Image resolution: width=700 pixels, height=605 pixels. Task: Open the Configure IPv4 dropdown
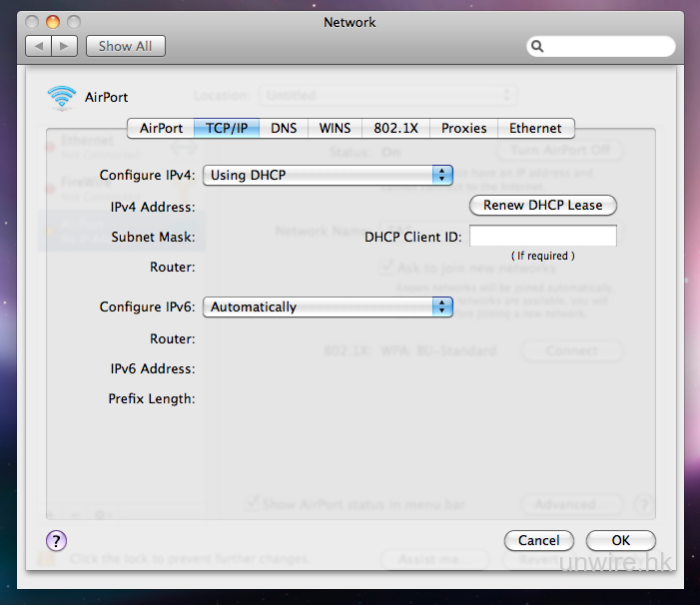(328, 175)
